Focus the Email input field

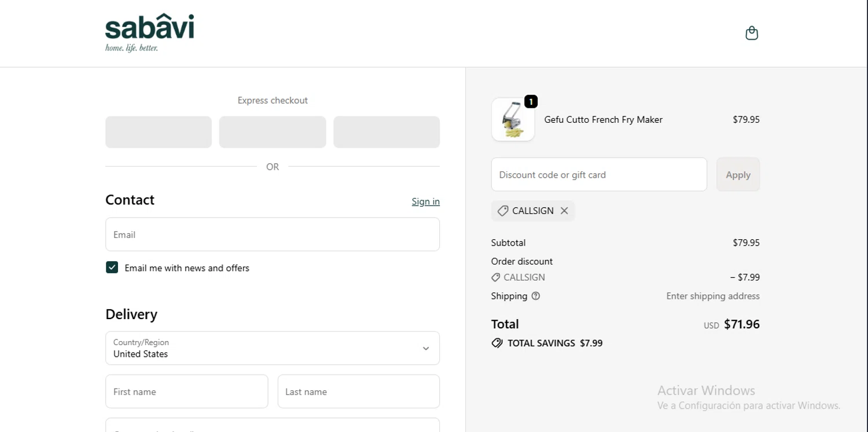pos(273,235)
